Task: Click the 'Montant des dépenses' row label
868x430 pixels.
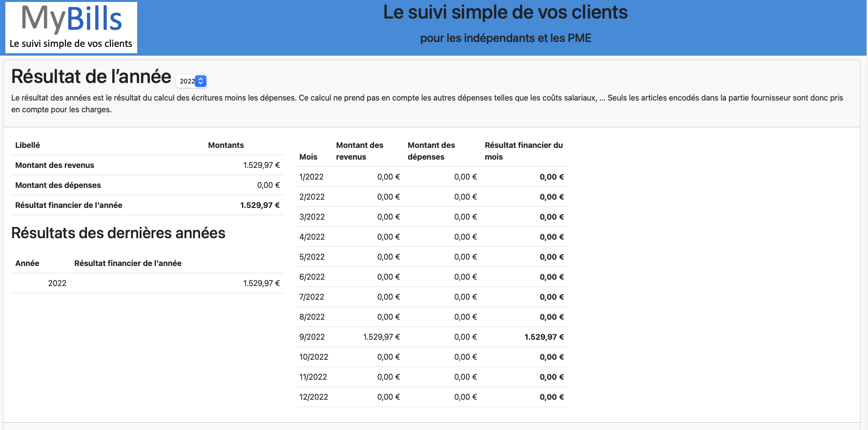Action: tap(58, 185)
